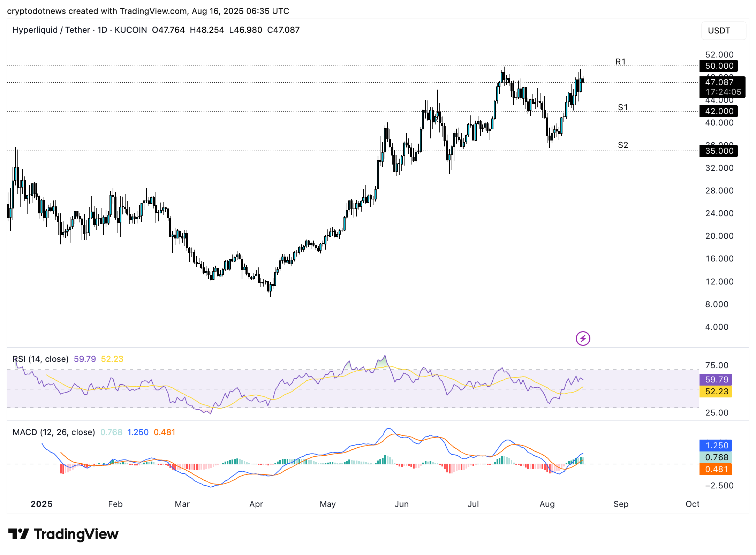Viewport: 756px width, 555px height.
Task: Click the 35.000 S2 price label
Action: point(718,151)
